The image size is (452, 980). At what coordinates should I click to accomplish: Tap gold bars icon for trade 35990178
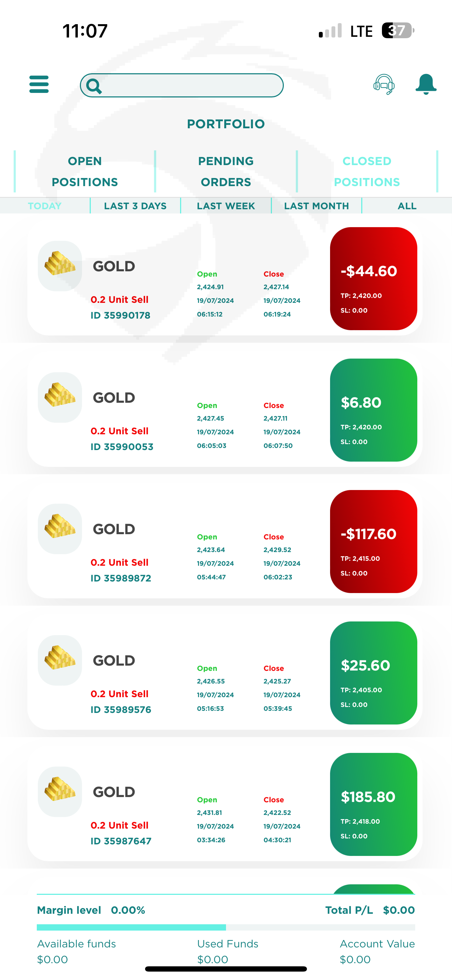tap(60, 266)
